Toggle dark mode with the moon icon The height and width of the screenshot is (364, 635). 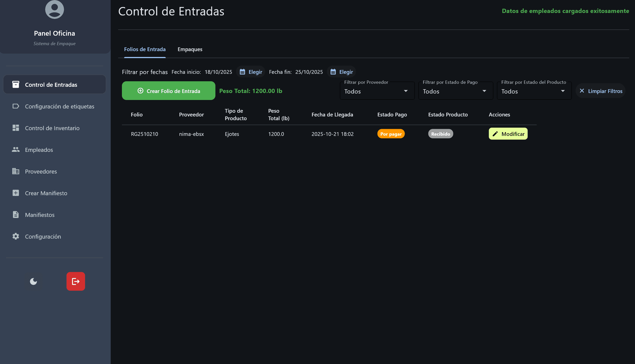(x=33, y=281)
